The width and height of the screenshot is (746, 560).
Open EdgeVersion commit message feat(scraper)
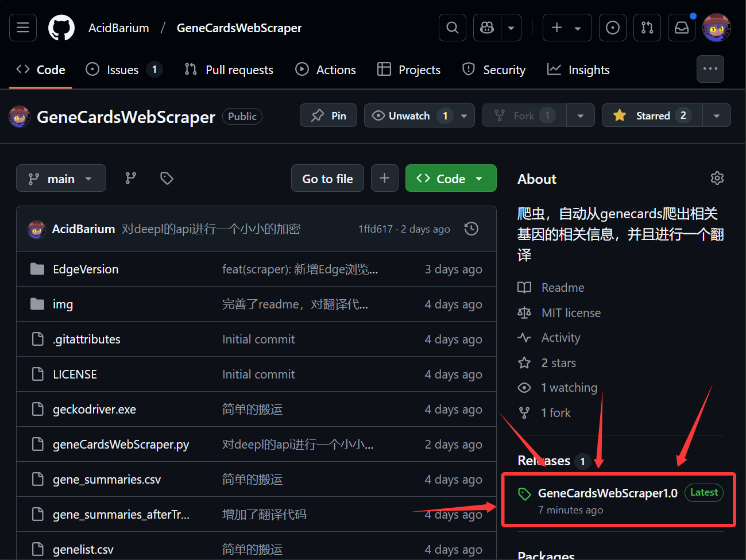point(300,269)
